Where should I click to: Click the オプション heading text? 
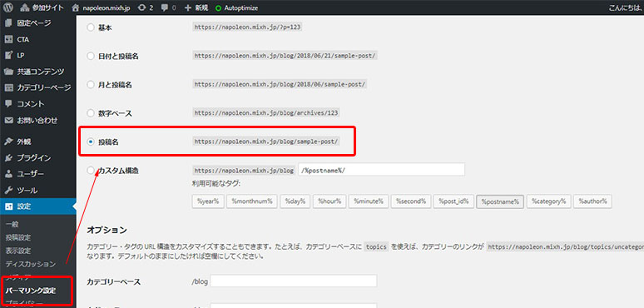107,230
